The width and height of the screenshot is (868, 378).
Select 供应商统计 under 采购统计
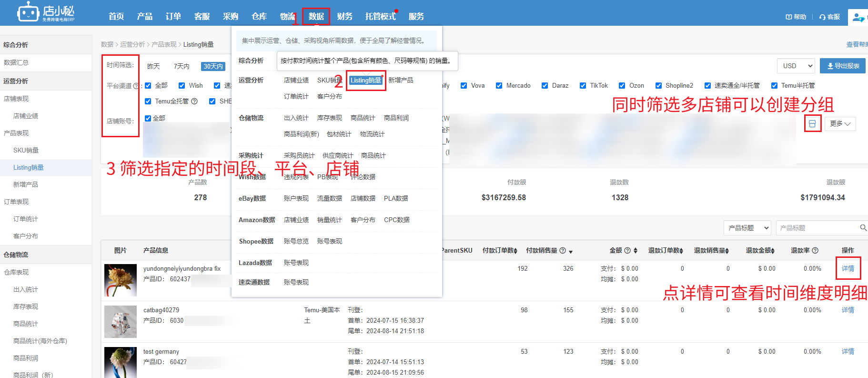(x=338, y=155)
